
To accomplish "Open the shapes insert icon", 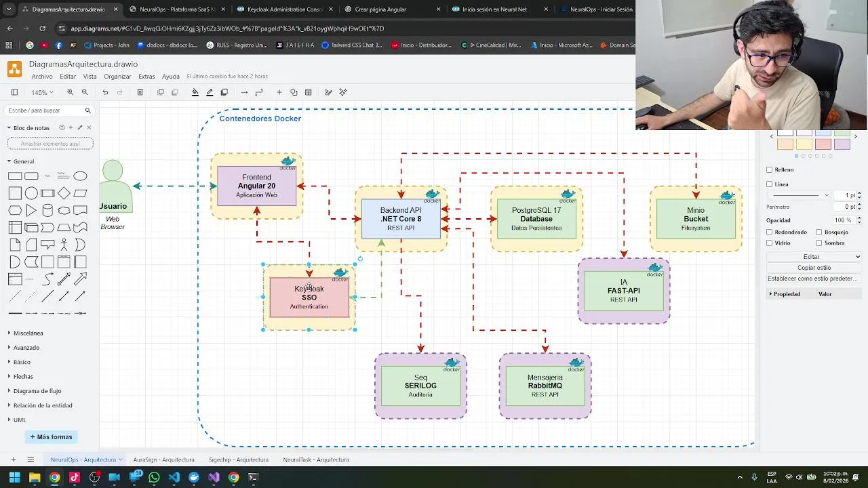I will click(294, 92).
